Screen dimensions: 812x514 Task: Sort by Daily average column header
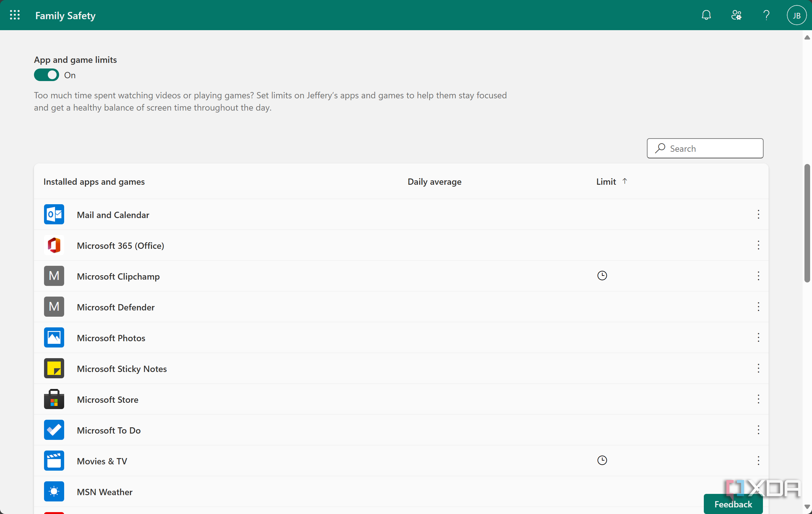pos(434,182)
